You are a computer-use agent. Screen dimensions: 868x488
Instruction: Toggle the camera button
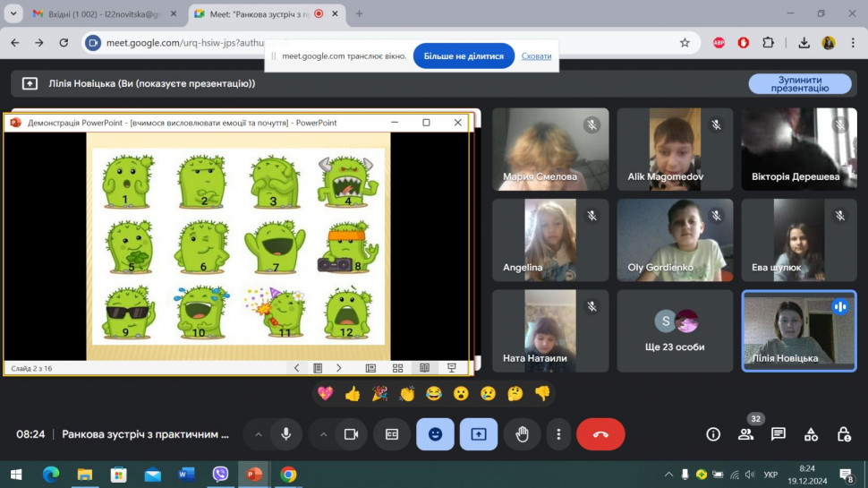point(351,434)
